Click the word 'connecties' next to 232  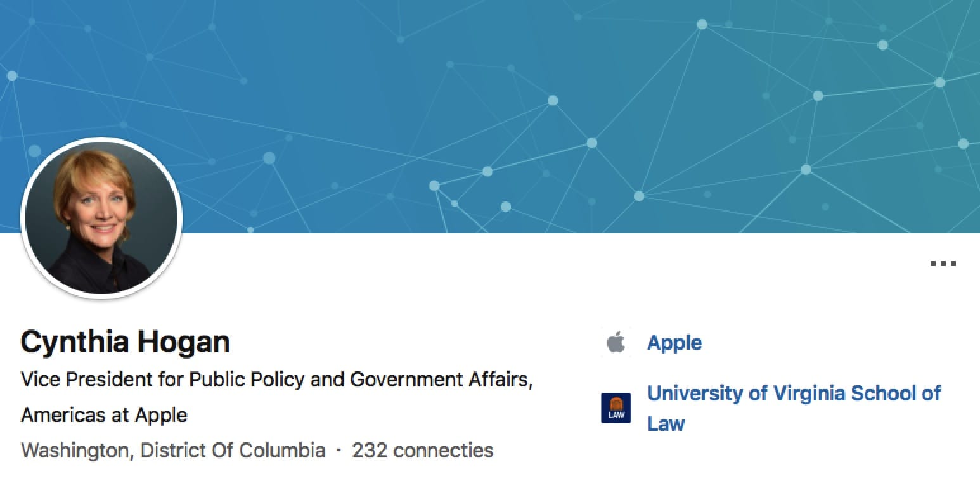coord(443,450)
